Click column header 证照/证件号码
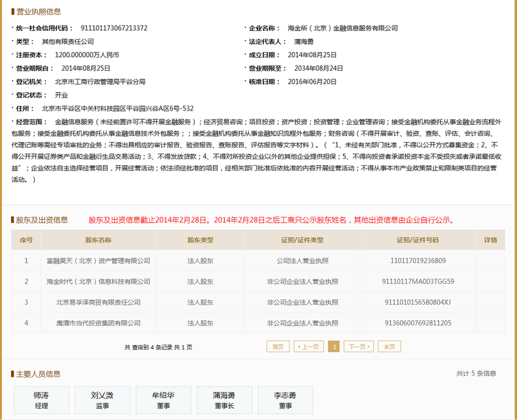This screenshot has width=517, height=420. (418, 240)
